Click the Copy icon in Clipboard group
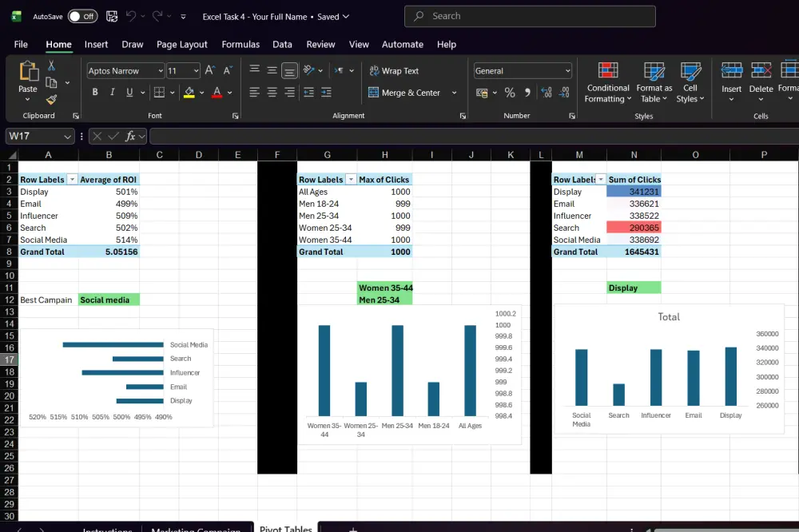 (x=51, y=82)
